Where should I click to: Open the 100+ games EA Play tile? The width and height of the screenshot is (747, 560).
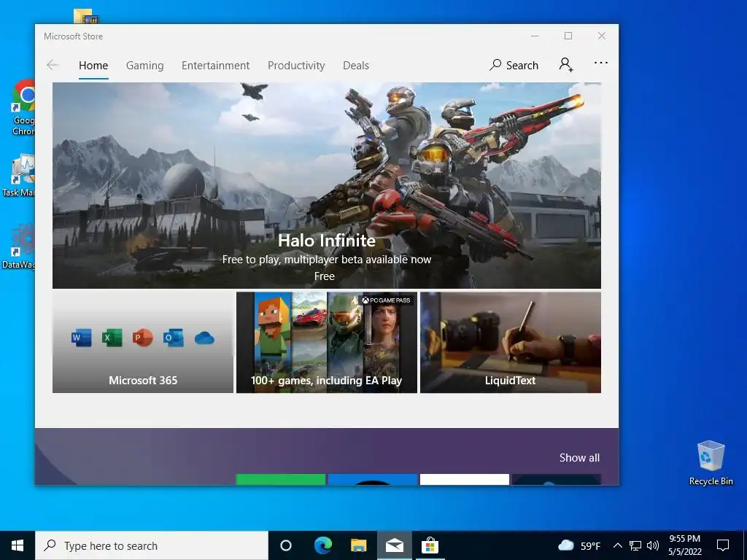click(326, 343)
